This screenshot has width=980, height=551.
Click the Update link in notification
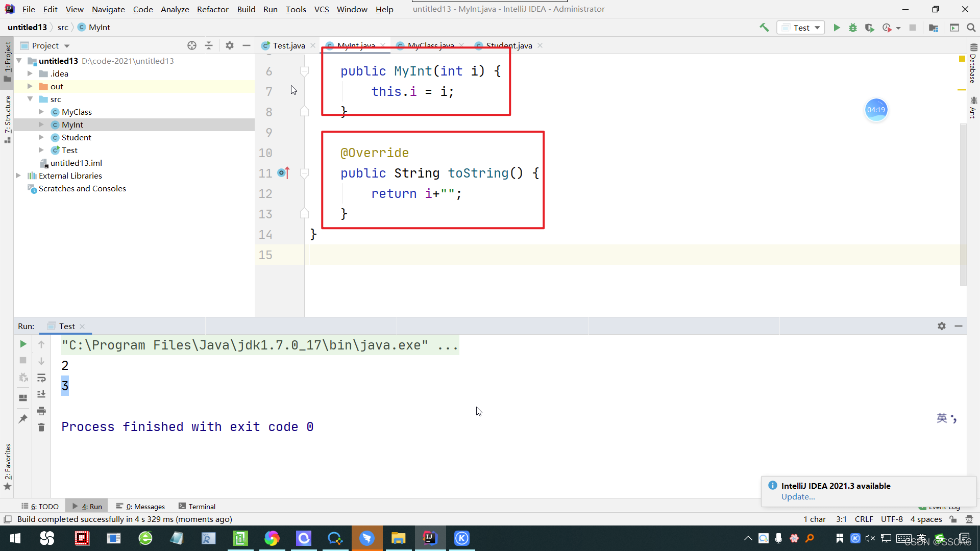(x=798, y=497)
